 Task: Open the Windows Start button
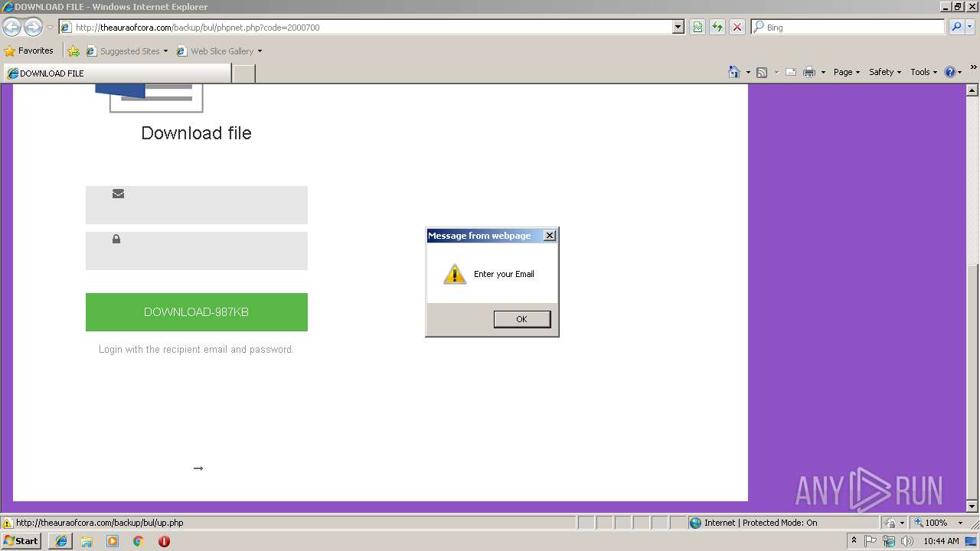pos(21,541)
